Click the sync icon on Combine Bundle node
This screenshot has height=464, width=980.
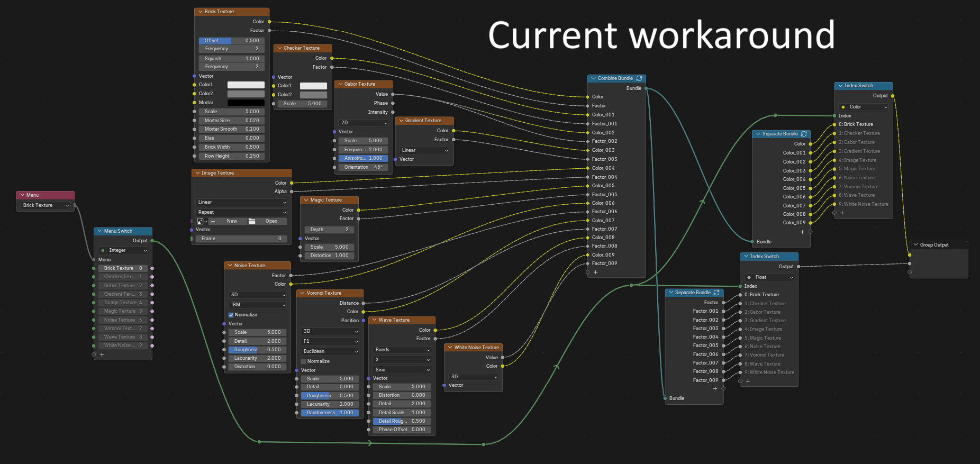[x=639, y=78]
